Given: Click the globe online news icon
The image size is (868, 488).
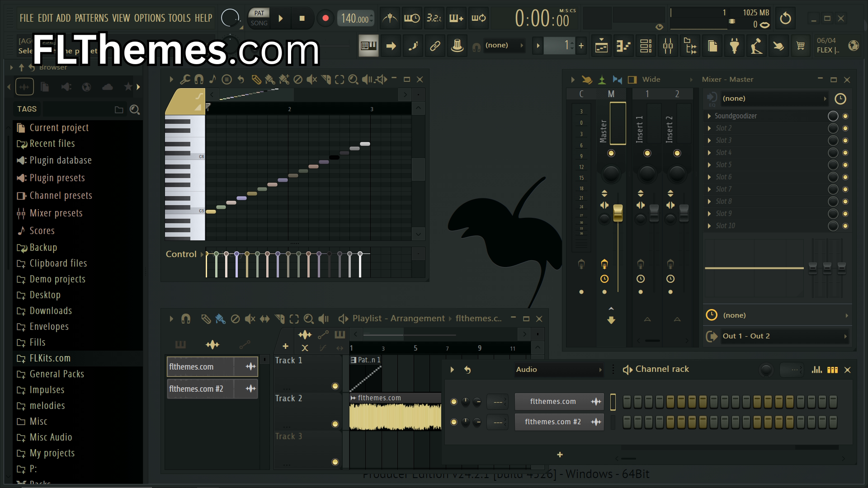Looking at the screenshot, I should [x=854, y=46].
